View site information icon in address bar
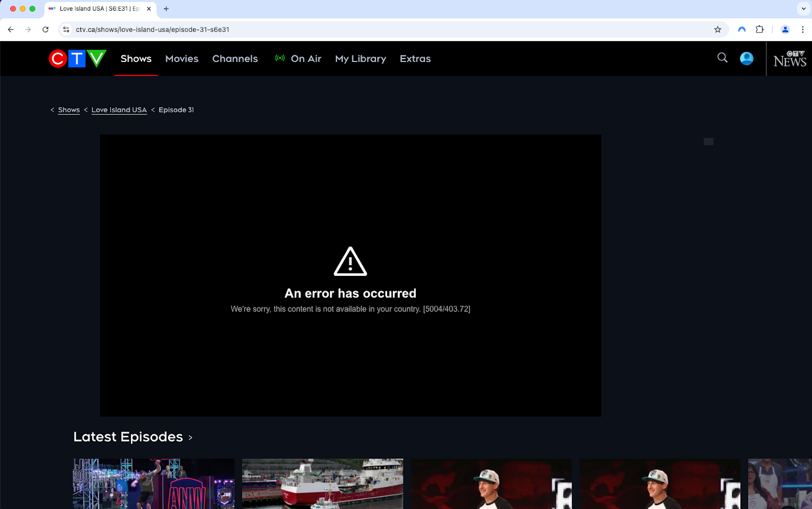 tap(66, 29)
